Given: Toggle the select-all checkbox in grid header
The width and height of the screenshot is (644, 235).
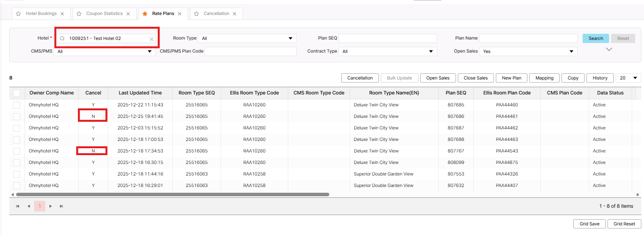Looking at the screenshot, I should (17, 93).
